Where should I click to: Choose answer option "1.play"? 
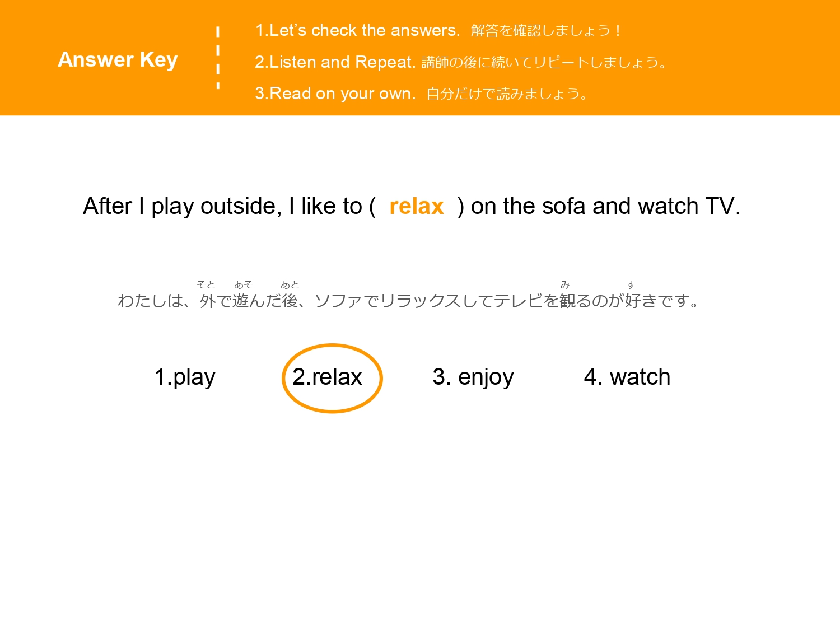click(x=184, y=377)
